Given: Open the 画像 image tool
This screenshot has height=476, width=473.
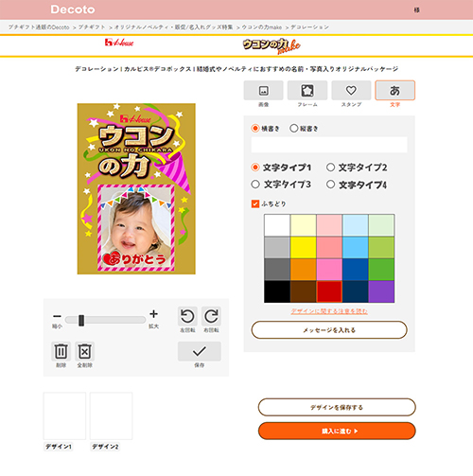Looking at the screenshot, I should [x=263, y=91].
